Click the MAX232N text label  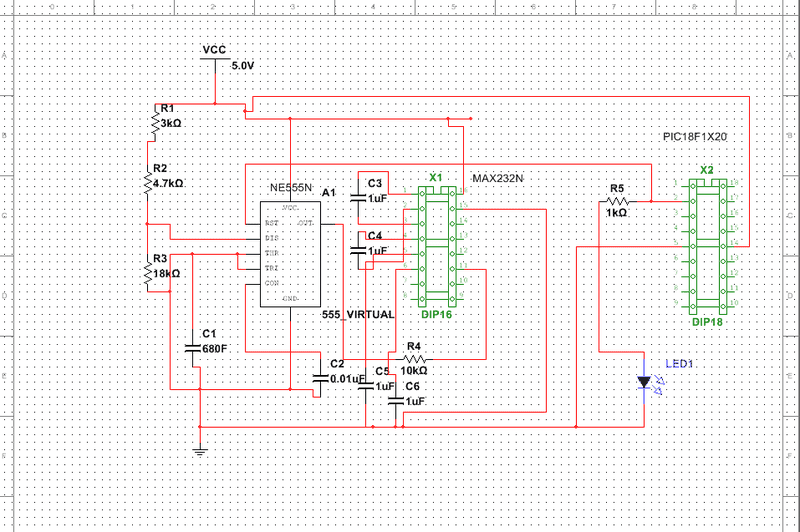pos(497,179)
